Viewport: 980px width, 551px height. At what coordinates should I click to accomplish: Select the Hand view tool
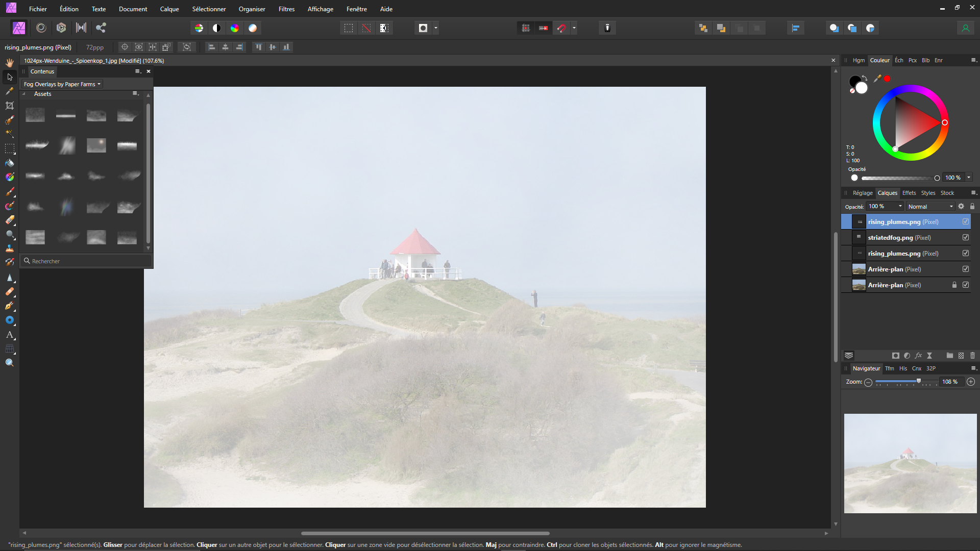(10, 63)
